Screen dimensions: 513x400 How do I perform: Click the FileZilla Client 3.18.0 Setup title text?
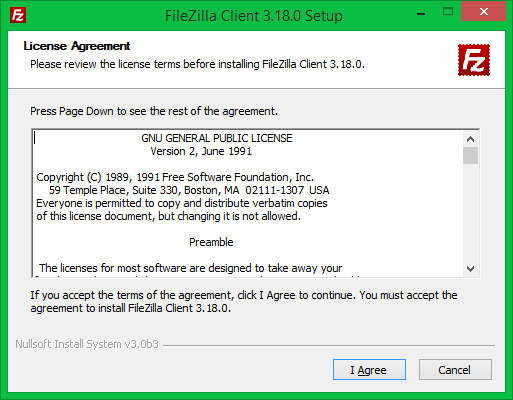tap(254, 16)
